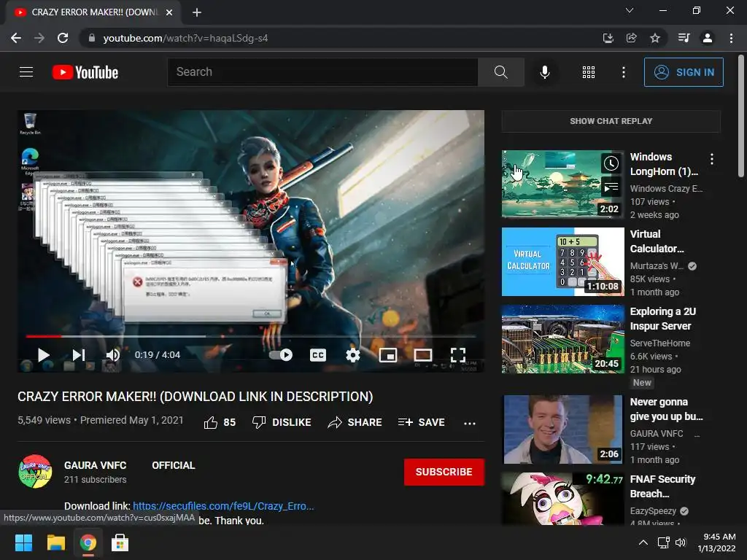Click the browser address bar URL

185,38
